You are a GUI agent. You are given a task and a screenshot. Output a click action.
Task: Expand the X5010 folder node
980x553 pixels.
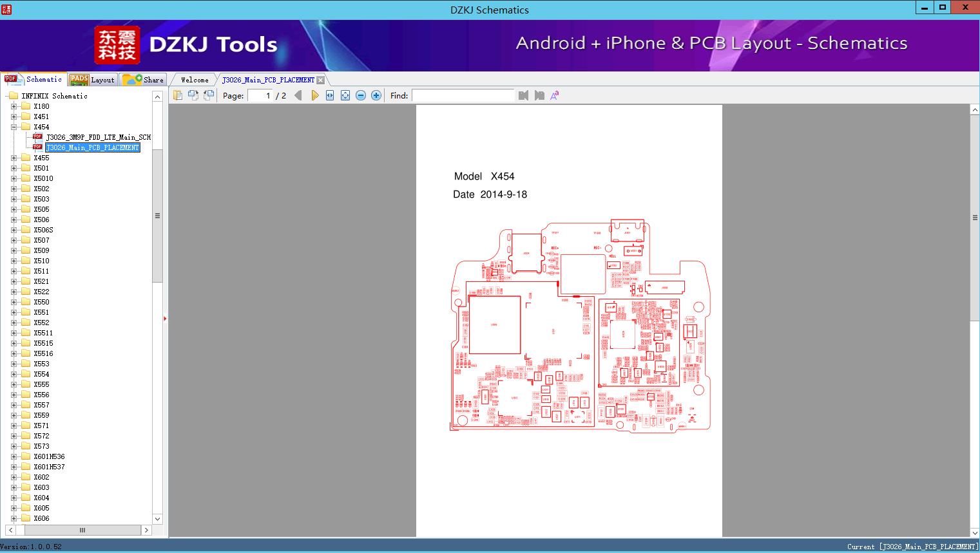(x=14, y=178)
